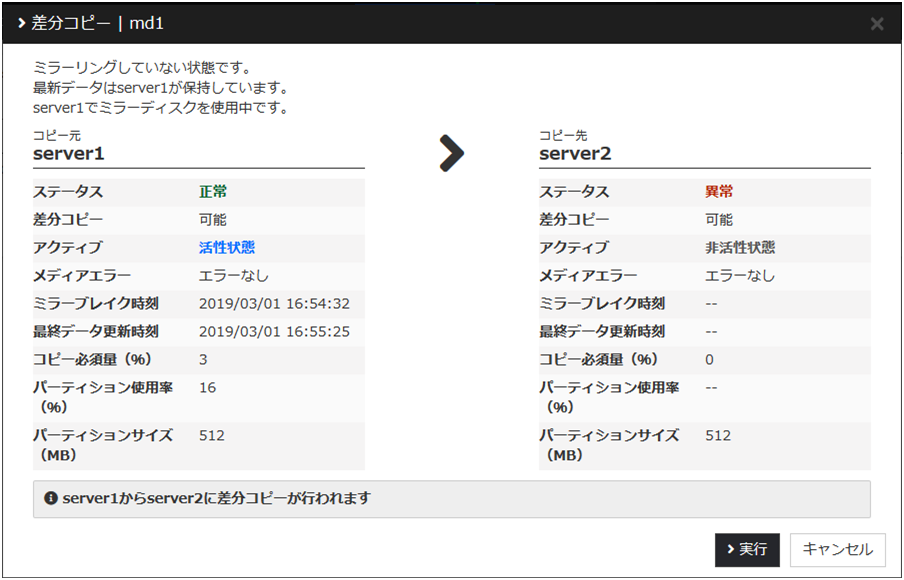Click server1's パーティション使用率 value 16
904x580 pixels.
(207, 388)
